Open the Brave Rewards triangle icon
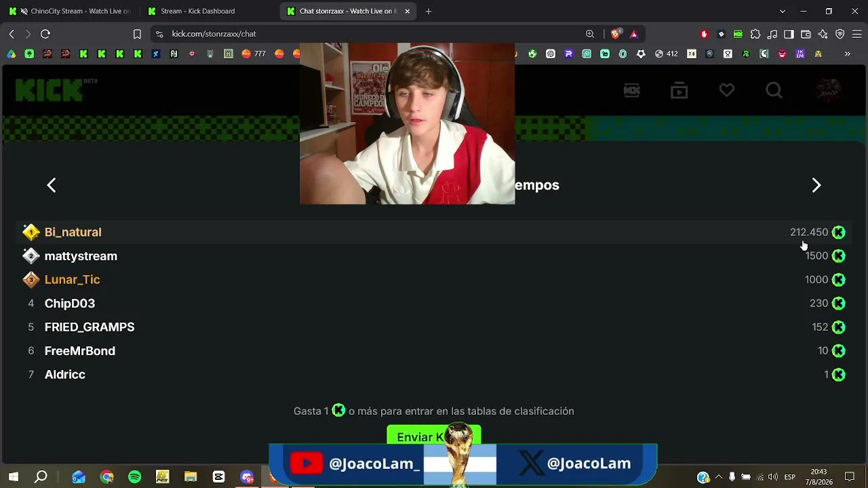The width and height of the screenshot is (868, 488). (x=634, y=34)
